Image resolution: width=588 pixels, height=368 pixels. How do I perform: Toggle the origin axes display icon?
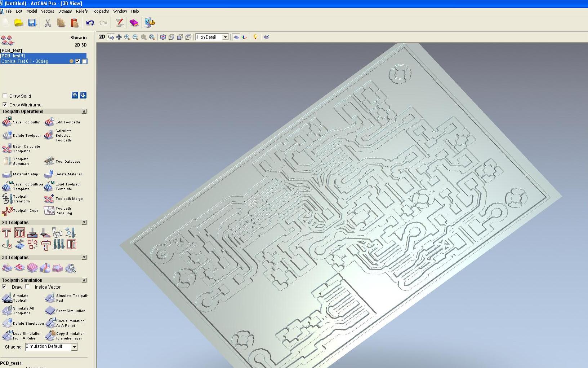tap(245, 37)
